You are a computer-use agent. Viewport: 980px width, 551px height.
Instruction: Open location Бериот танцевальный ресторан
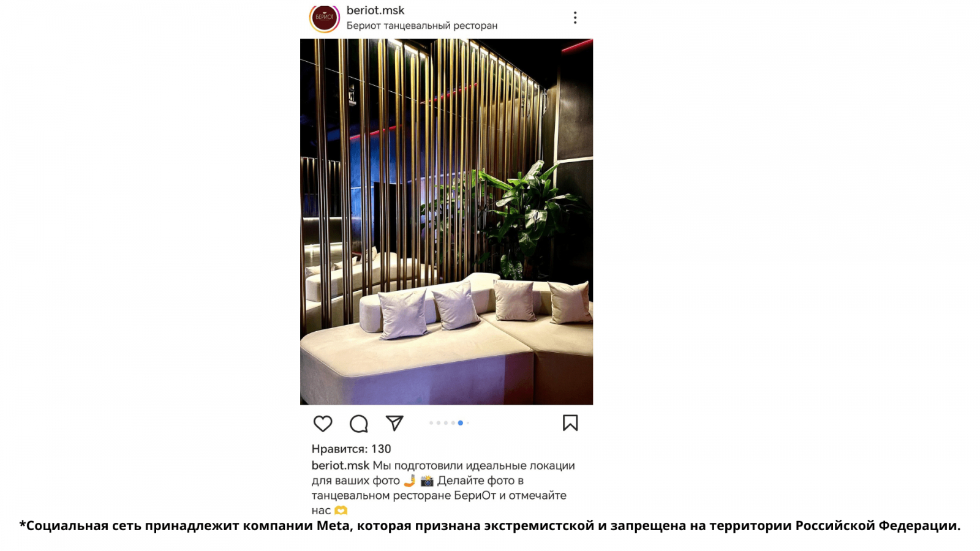[422, 26]
